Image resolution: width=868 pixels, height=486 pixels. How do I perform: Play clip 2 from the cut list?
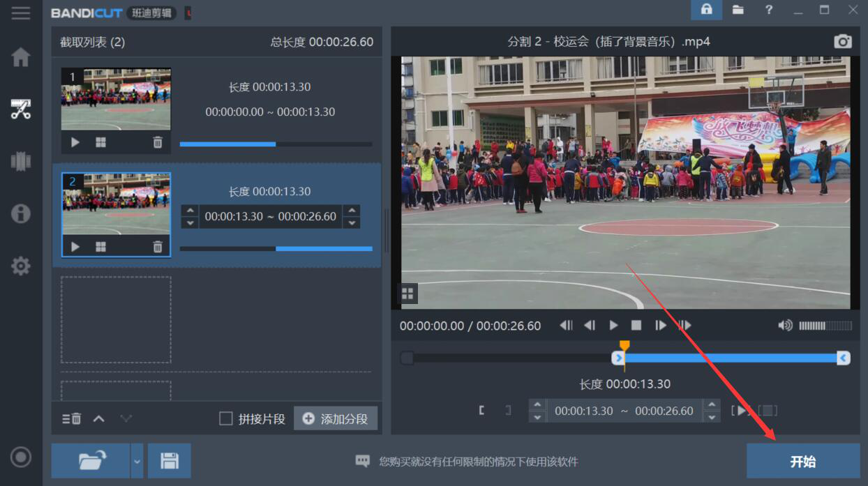coord(75,247)
